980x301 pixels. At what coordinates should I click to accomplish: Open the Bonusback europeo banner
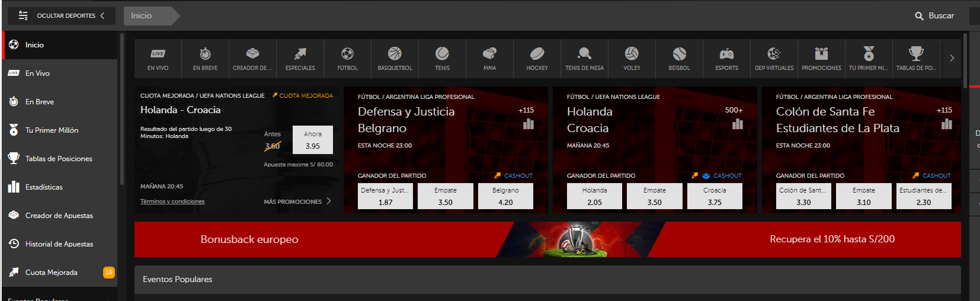[547, 239]
